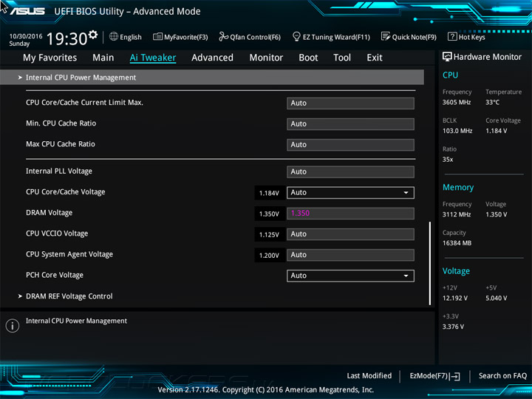Screen dimensions: 532x399
Task: Open the My Favorites tab
Action: tap(50, 58)
